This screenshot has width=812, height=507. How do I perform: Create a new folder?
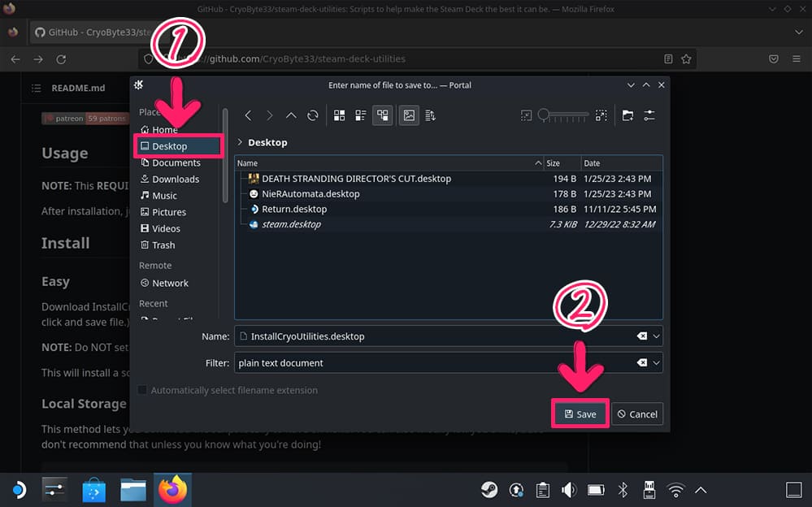[x=627, y=115]
